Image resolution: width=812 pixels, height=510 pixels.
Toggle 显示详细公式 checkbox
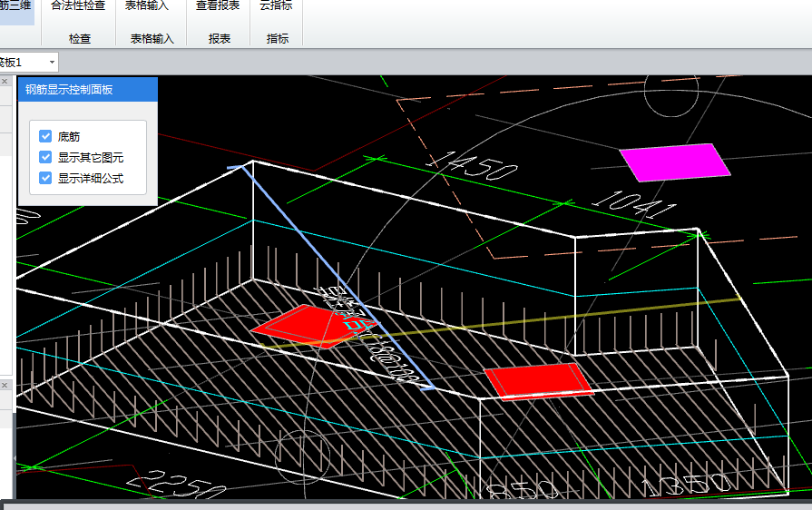[x=45, y=178]
